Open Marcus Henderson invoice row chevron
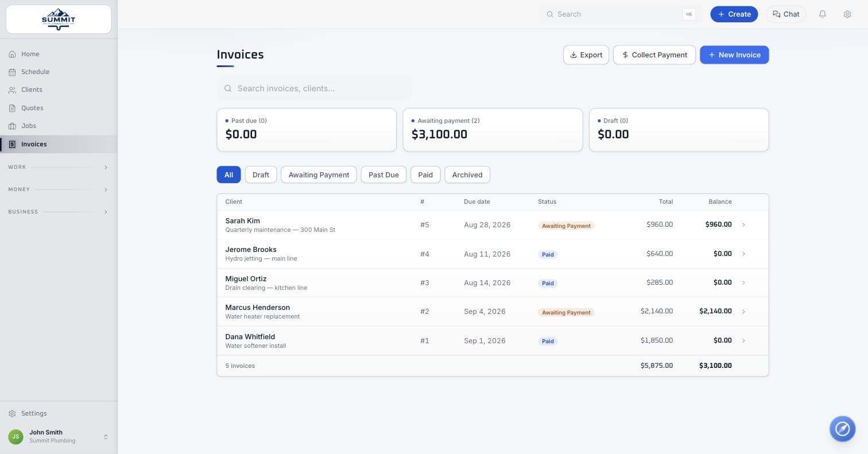This screenshot has width=868, height=454. [743, 312]
